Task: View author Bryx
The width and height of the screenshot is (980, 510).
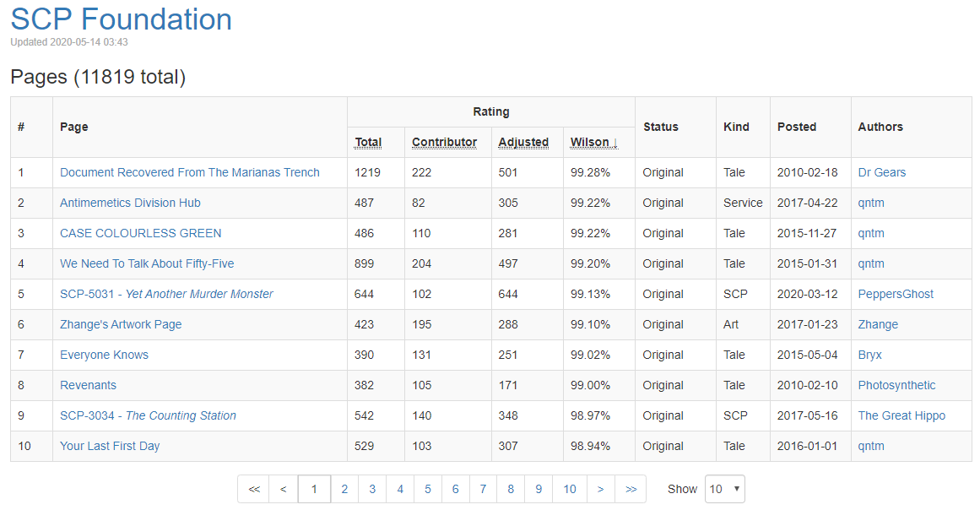Action: [870, 355]
